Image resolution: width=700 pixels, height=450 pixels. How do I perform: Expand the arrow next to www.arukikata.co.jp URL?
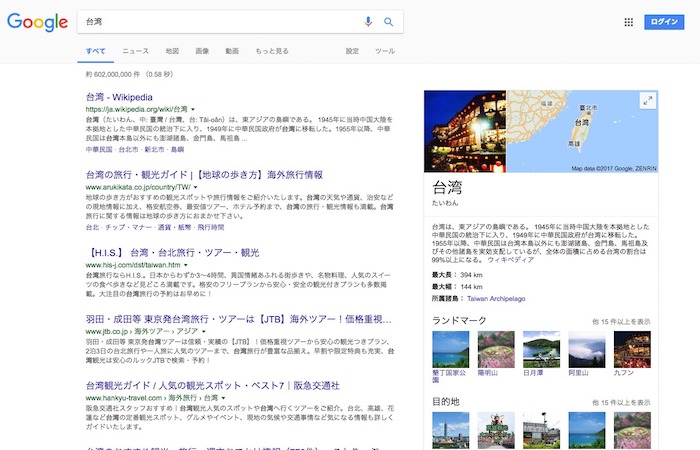198,187
